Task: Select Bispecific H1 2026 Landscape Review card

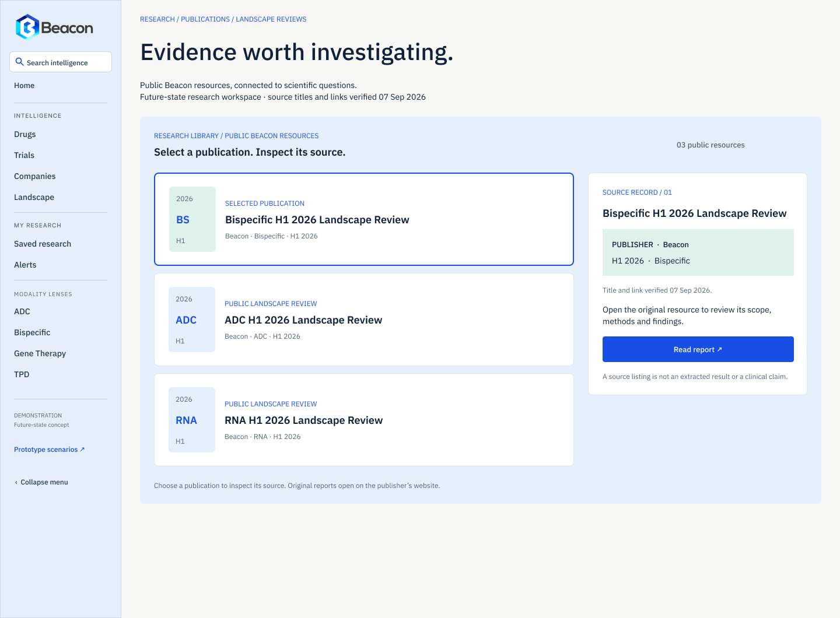Action: click(x=364, y=219)
